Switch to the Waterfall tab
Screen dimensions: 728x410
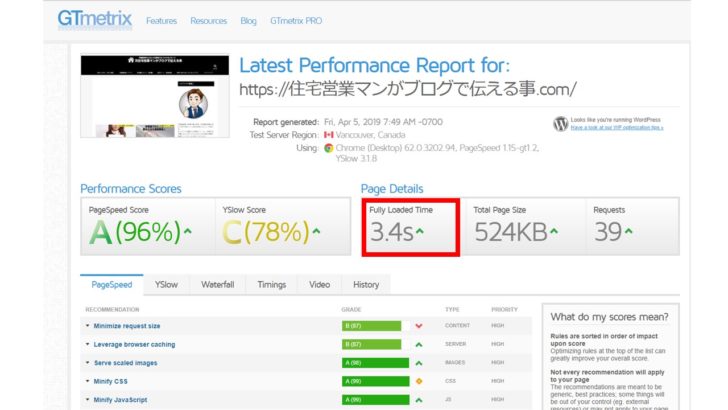click(217, 285)
